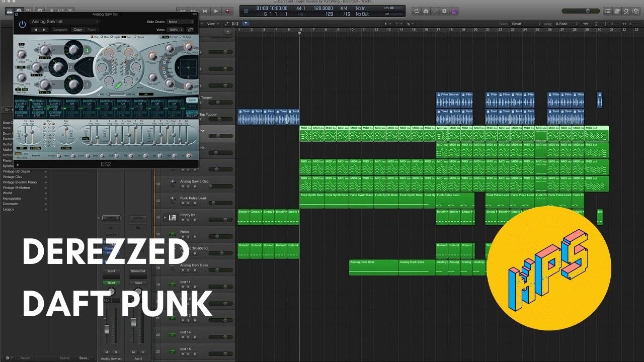Toggle oscillator 1 green button in ES2

coord(87,50)
